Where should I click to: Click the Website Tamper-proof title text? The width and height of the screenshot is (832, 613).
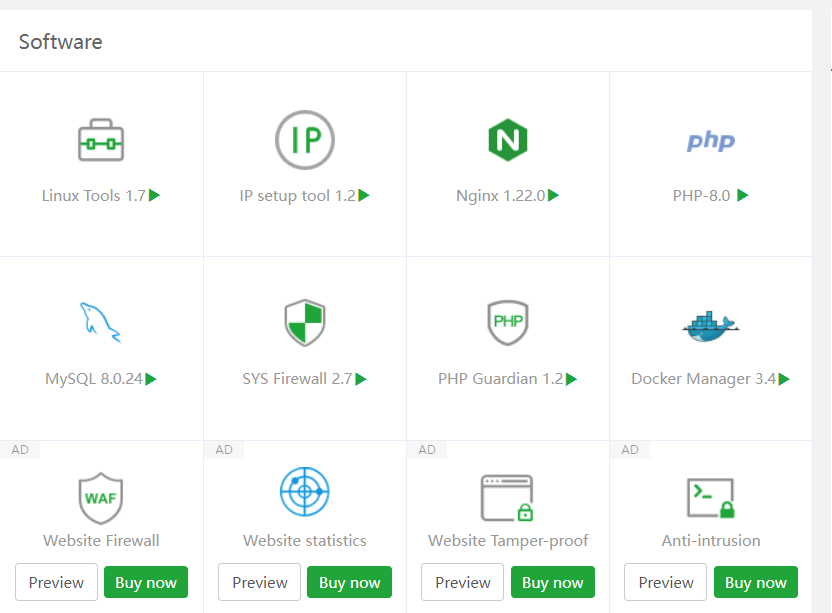pyautogui.click(x=508, y=541)
